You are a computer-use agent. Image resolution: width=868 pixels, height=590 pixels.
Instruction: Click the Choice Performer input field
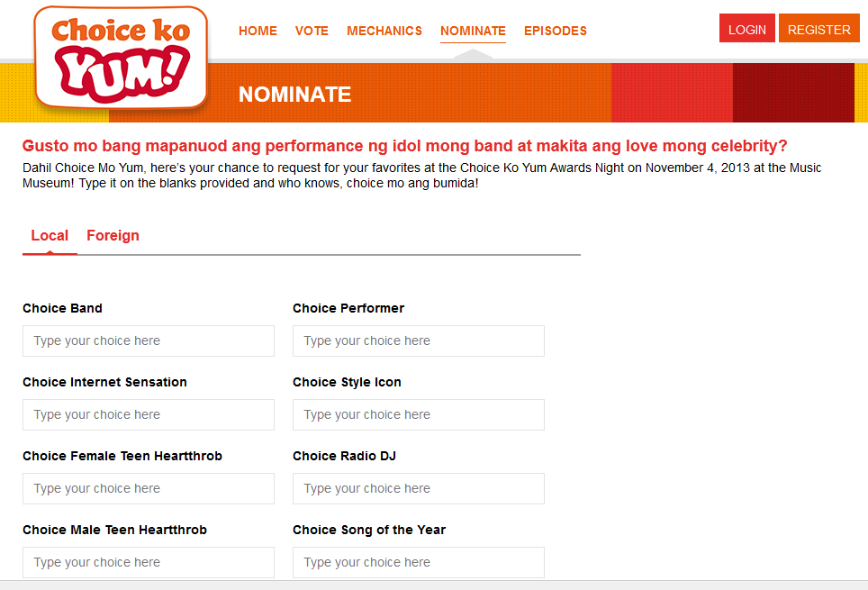(419, 341)
